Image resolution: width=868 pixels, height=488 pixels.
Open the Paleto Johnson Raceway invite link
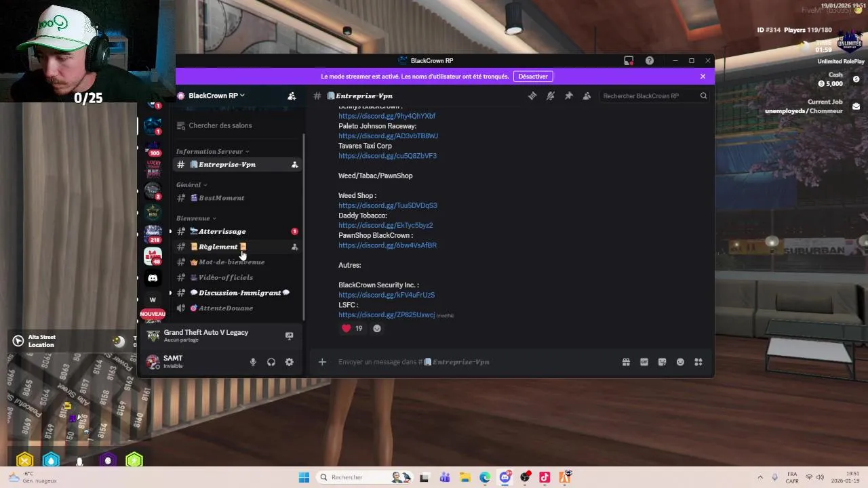tap(388, 136)
